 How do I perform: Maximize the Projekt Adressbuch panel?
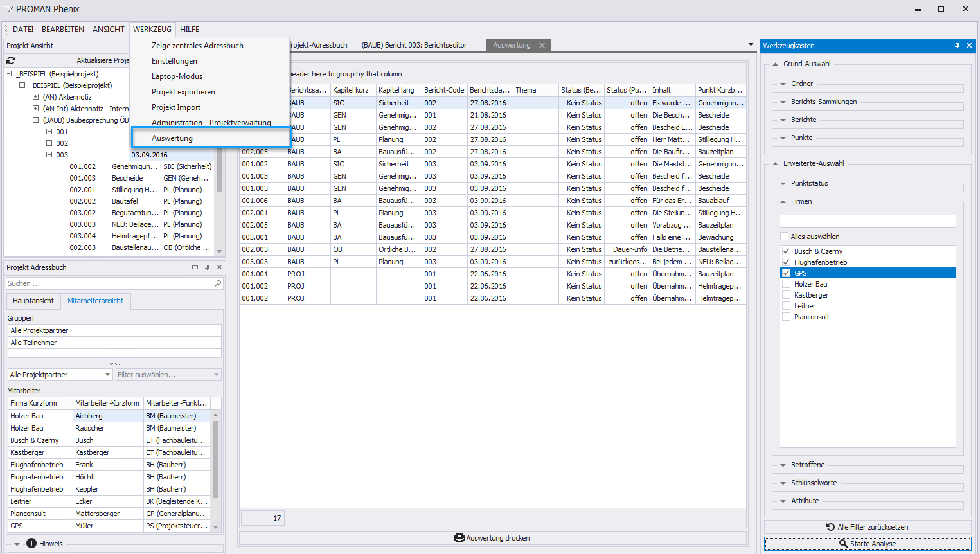[x=195, y=267]
